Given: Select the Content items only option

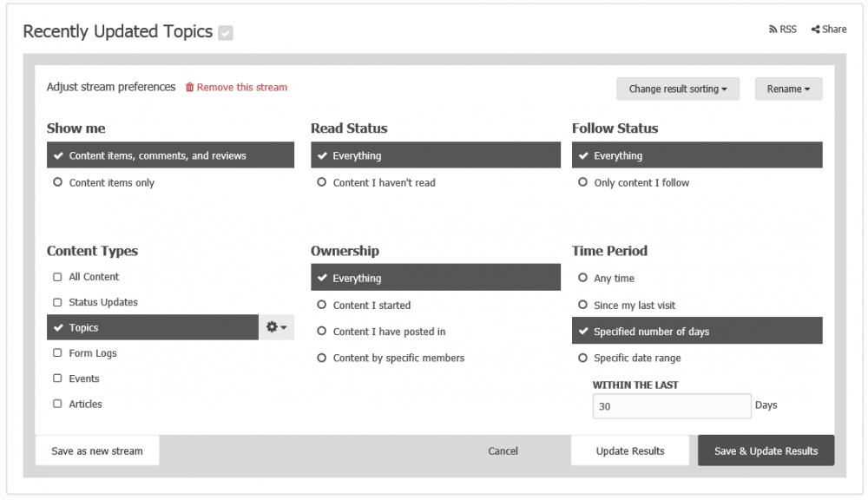Looking at the screenshot, I should click(x=58, y=183).
